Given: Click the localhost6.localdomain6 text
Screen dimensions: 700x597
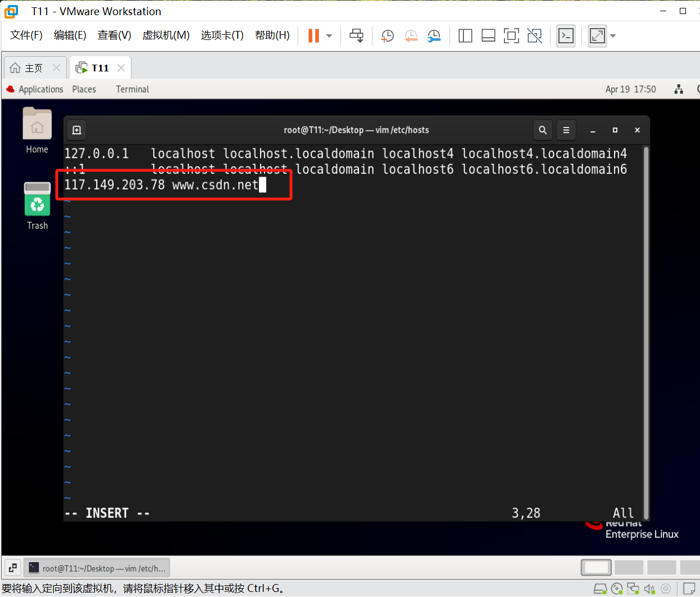Looking at the screenshot, I should (x=544, y=169).
